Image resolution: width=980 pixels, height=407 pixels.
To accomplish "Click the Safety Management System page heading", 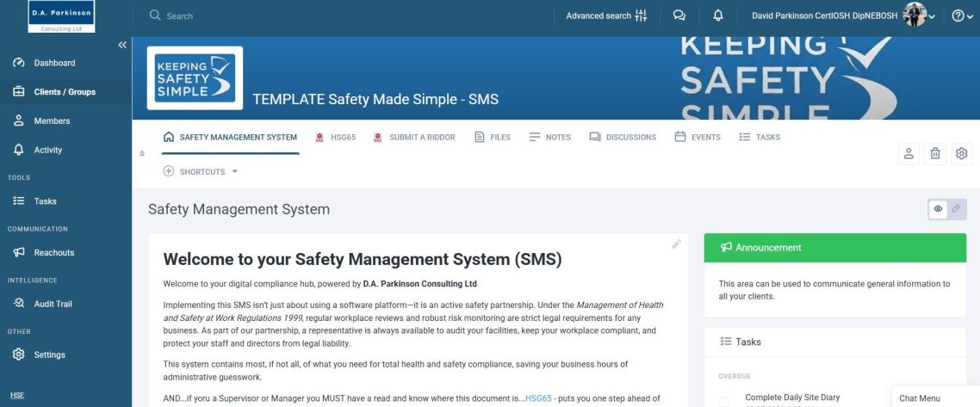I will (239, 209).
